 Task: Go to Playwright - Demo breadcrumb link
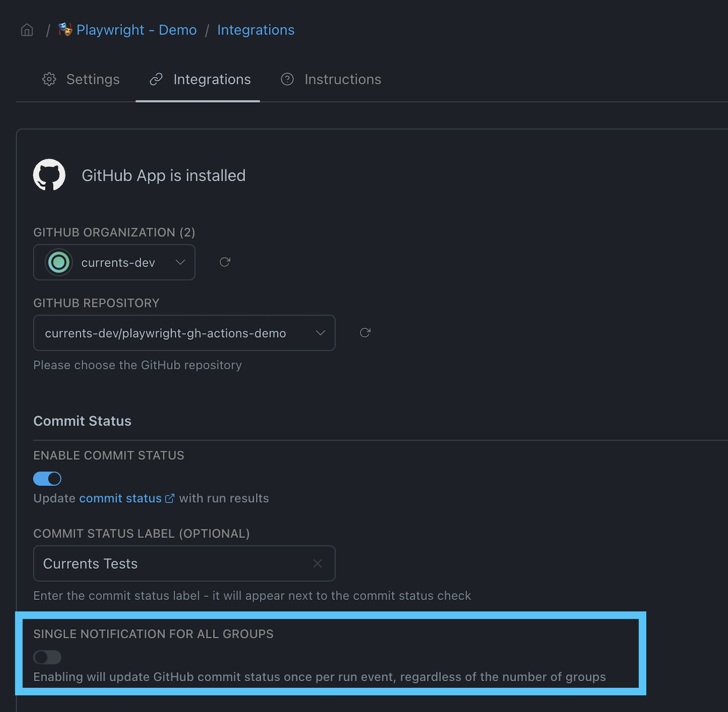coord(137,30)
